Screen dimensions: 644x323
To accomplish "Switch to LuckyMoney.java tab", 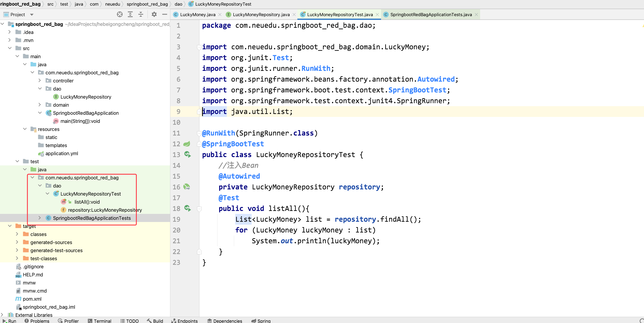I will [198, 15].
